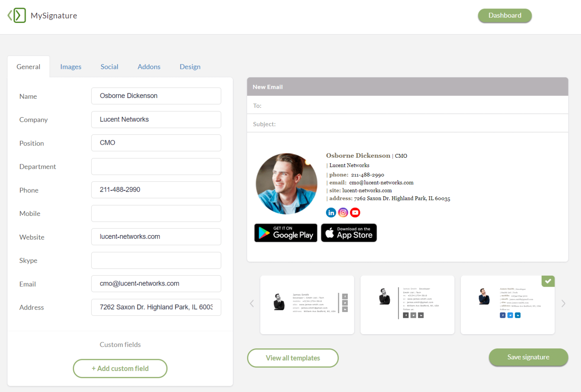Show previous templates with left arrow
The image size is (581, 392).
coord(252,304)
